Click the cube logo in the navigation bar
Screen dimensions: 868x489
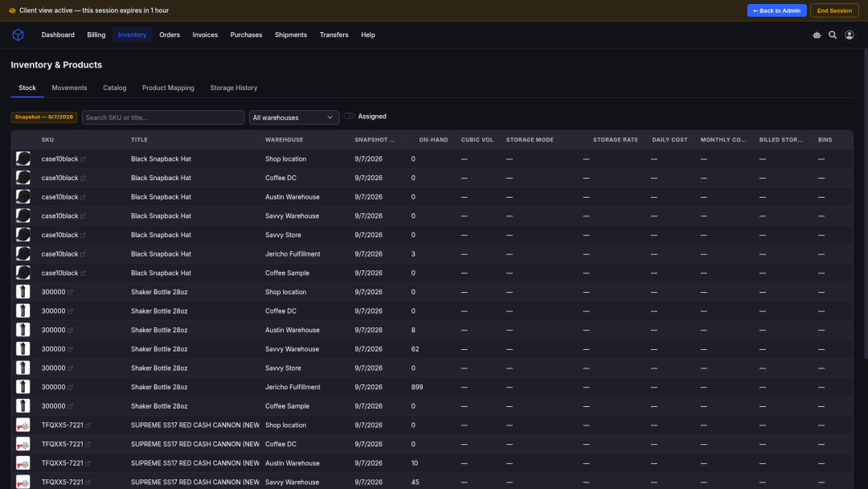pos(18,35)
